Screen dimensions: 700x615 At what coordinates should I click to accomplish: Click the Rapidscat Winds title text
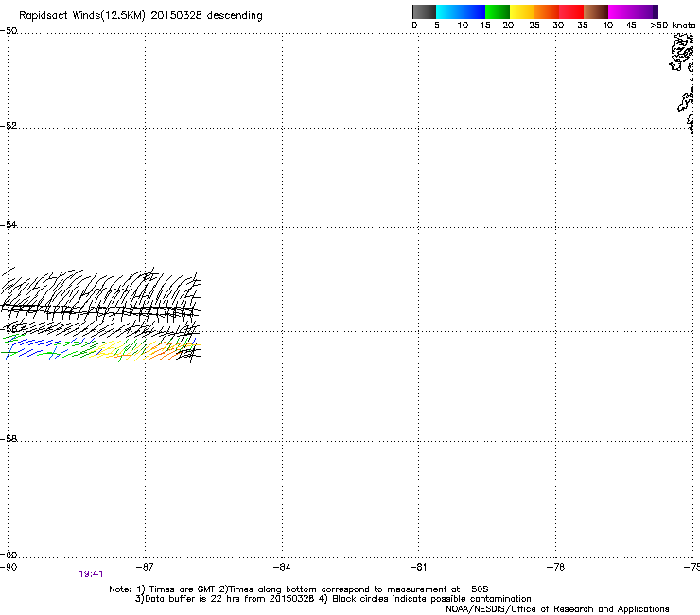(x=141, y=16)
